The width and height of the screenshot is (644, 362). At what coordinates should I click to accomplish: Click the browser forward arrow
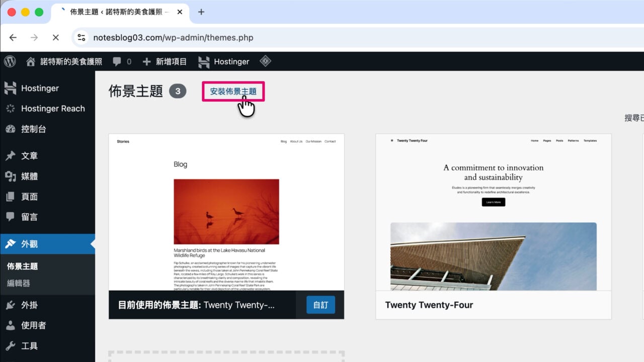coord(34,38)
